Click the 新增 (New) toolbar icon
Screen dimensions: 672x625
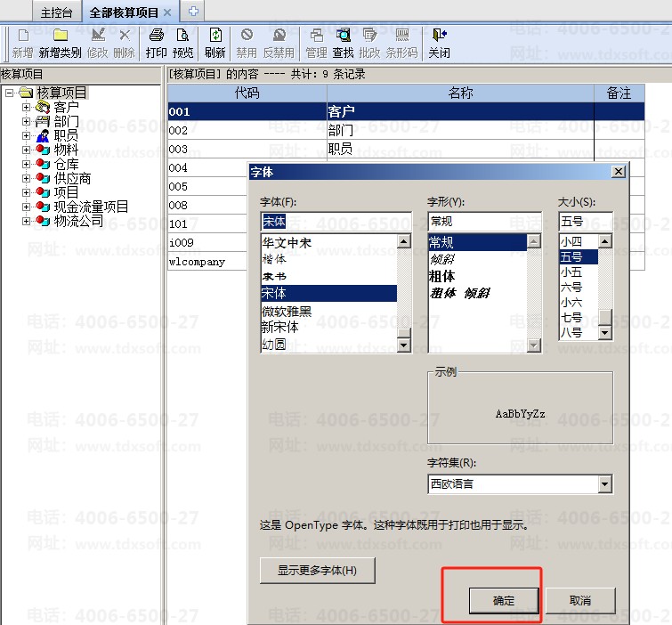pyautogui.click(x=23, y=36)
